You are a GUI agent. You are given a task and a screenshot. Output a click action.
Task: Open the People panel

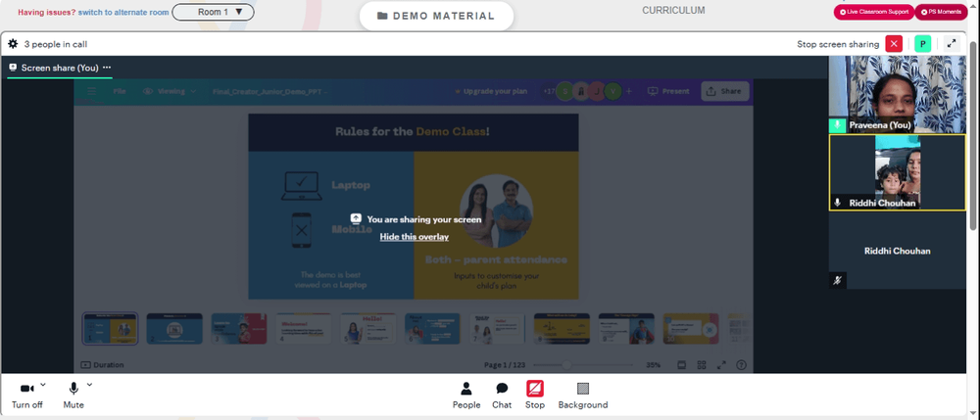coord(466,396)
